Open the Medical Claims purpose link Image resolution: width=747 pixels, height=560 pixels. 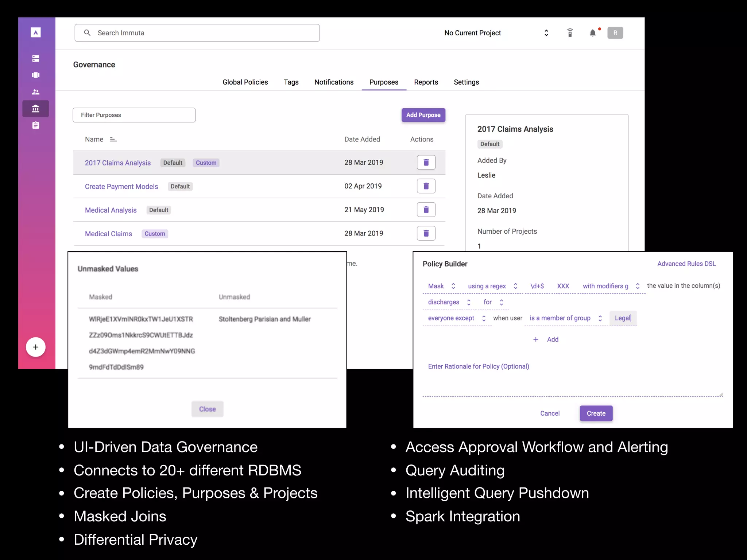point(108,234)
